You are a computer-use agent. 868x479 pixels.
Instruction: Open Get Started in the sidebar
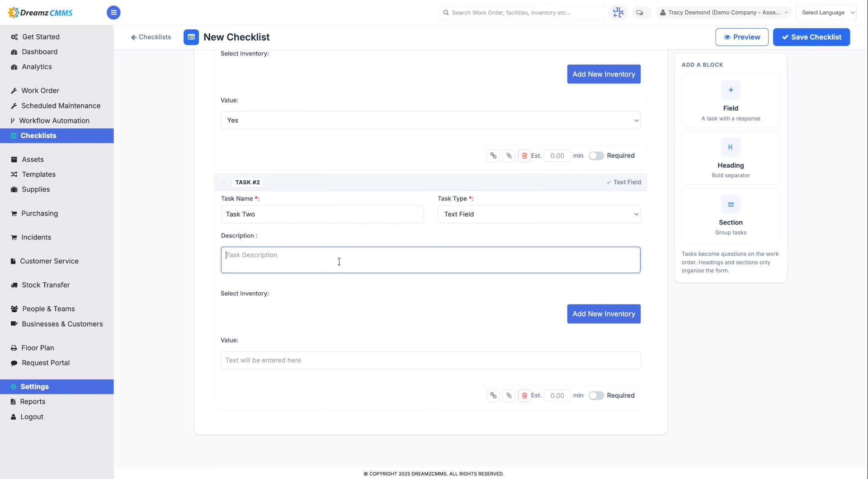[x=41, y=37]
